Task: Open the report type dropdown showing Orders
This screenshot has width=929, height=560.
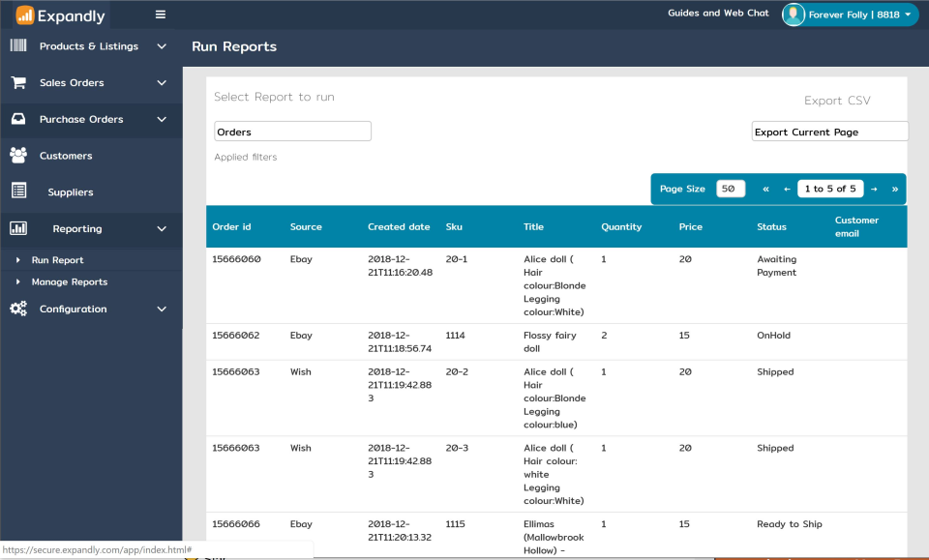Action: (292, 130)
